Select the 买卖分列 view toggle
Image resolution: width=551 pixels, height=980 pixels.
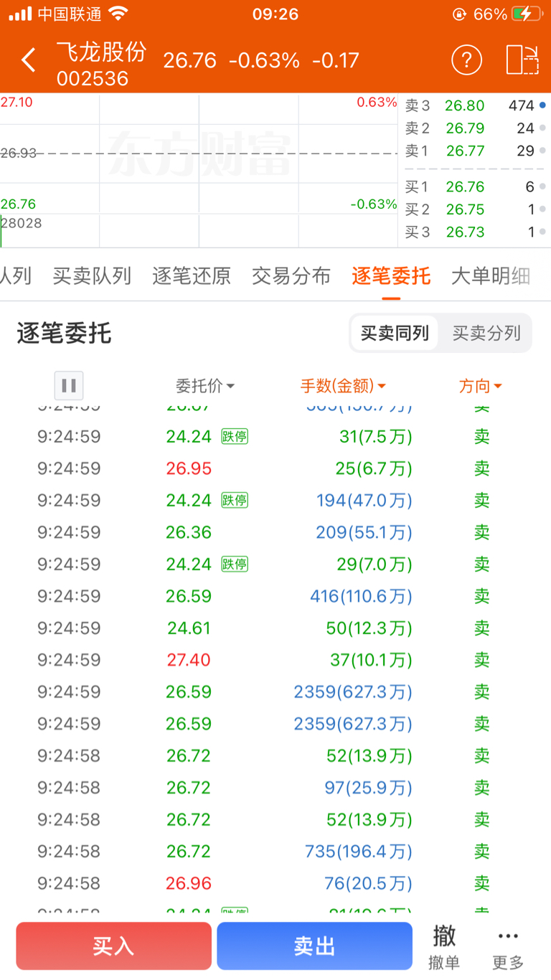pyautogui.click(x=486, y=333)
